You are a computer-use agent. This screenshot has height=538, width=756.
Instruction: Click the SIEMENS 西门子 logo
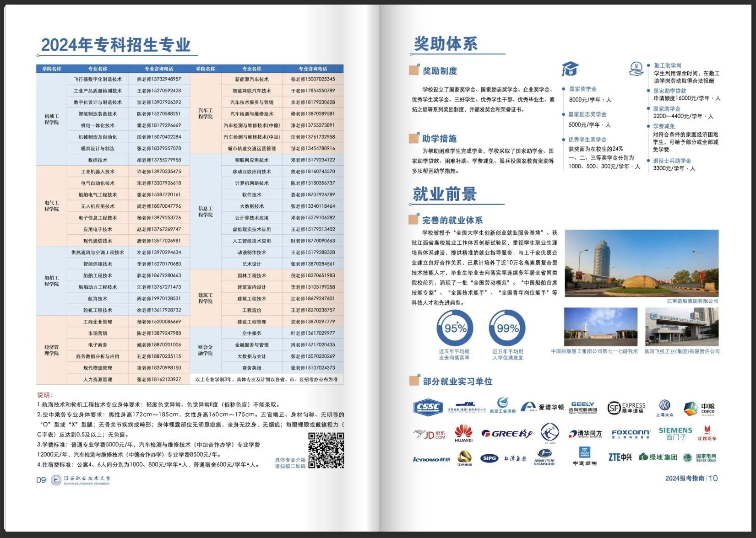point(675,433)
